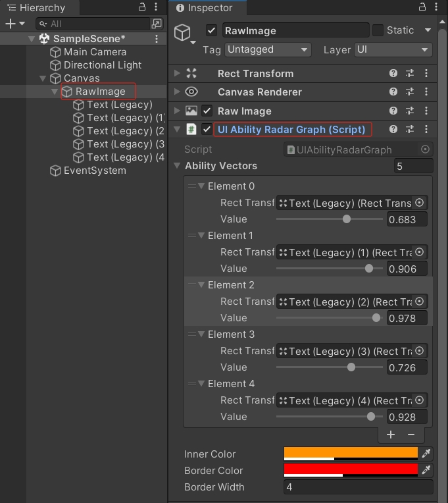Open help for Rect Transform component

pyautogui.click(x=393, y=74)
